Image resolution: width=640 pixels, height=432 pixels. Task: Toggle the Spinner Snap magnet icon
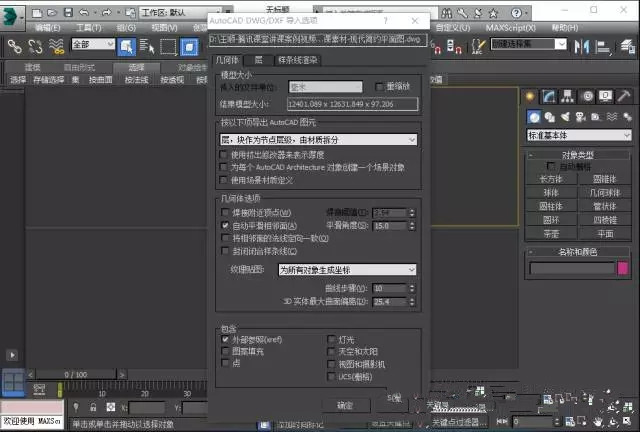coord(454,47)
